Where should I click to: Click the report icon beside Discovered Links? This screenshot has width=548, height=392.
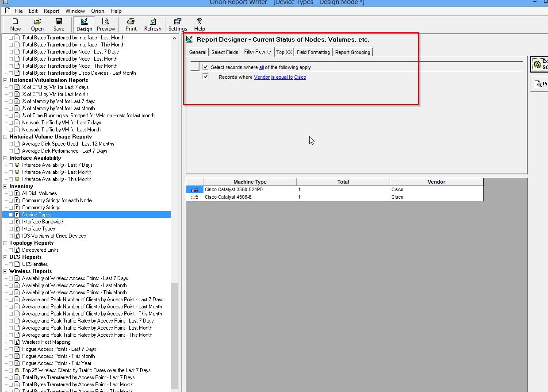(17, 250)
